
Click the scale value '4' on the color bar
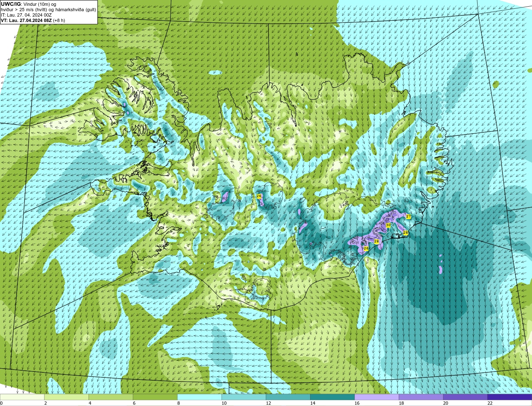point(90,403)
